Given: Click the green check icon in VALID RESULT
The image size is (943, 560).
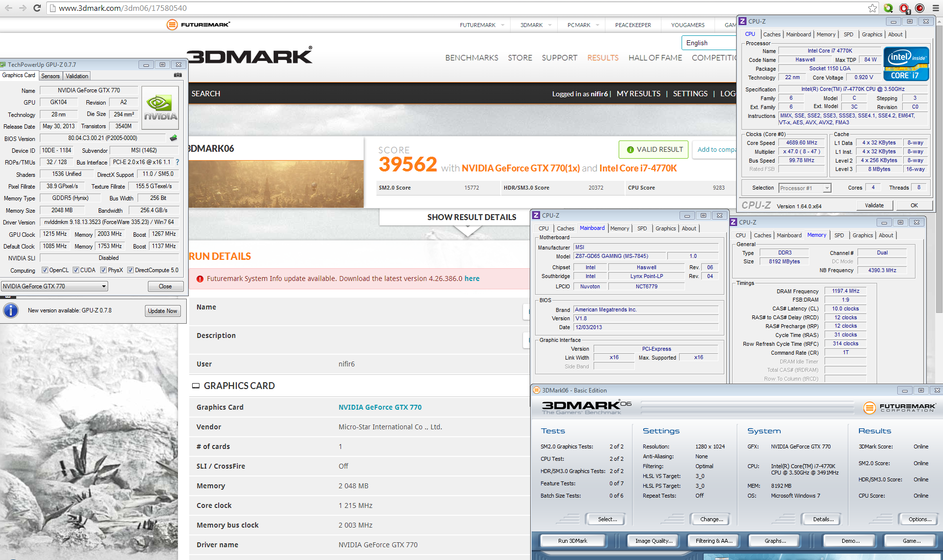Looking at the screenshot, I should coord(630,150).
